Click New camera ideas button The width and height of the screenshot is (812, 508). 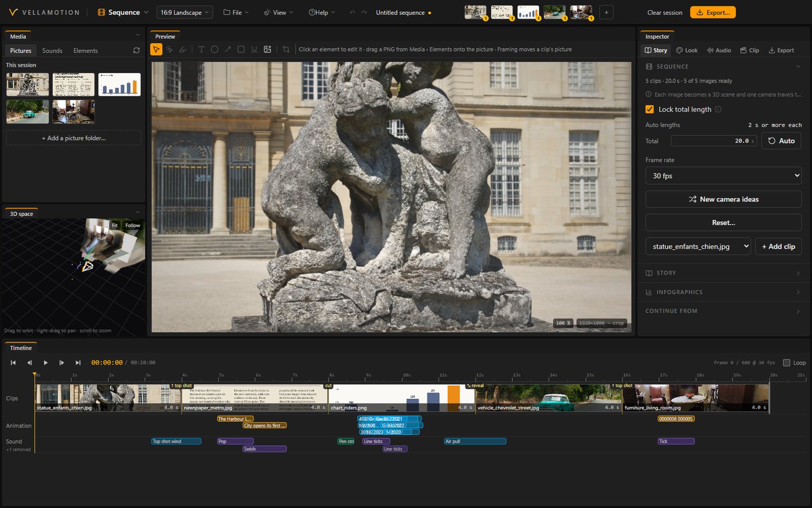click(723, 199)
